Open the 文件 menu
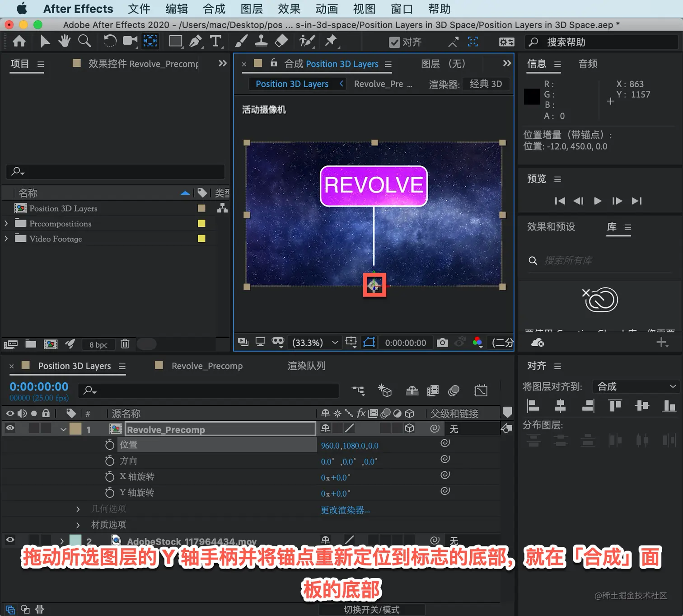The image size is (683, 616). pyautogui.click(x=139, y=9)
